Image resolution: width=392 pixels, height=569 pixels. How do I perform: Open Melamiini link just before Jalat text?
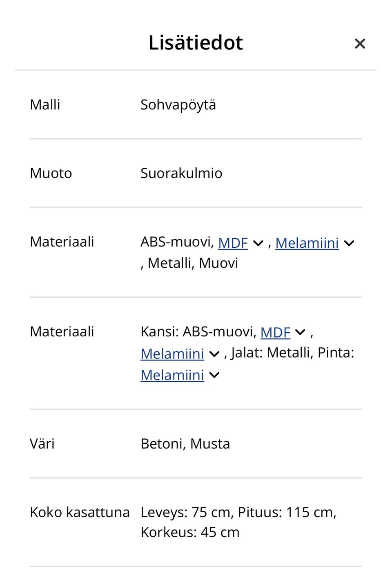pos(172,354)
